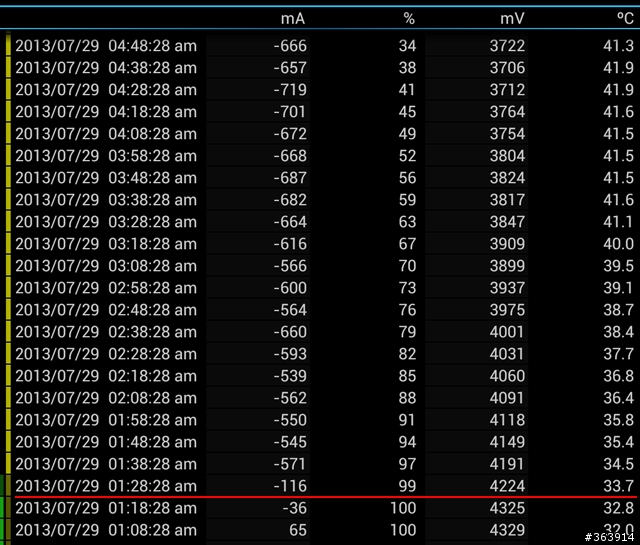Select the 34 percent battery value
This screenshot has width=640, height=545.
click(x=407, y=46)
